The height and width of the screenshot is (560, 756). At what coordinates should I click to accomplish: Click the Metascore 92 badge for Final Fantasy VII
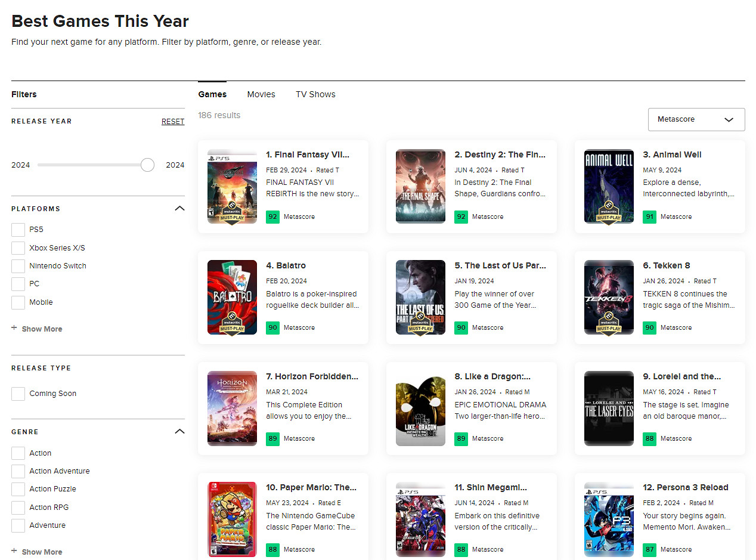tap(272, 216)
